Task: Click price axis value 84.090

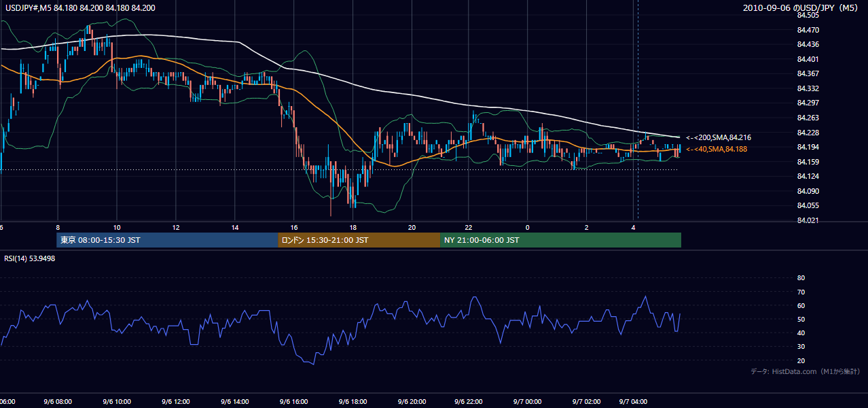Action: pos(808,191)
